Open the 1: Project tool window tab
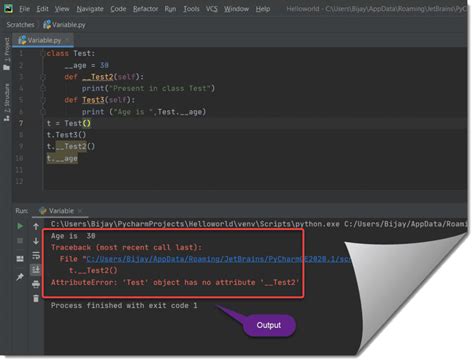The width and height of the screenshot is (474, 362). click(7, 49)
